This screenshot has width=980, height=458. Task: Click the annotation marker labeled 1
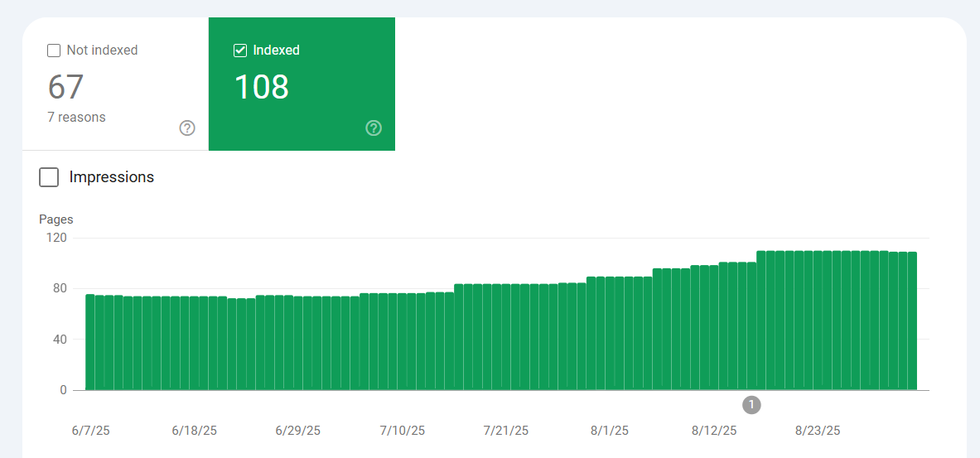point(751,405)
